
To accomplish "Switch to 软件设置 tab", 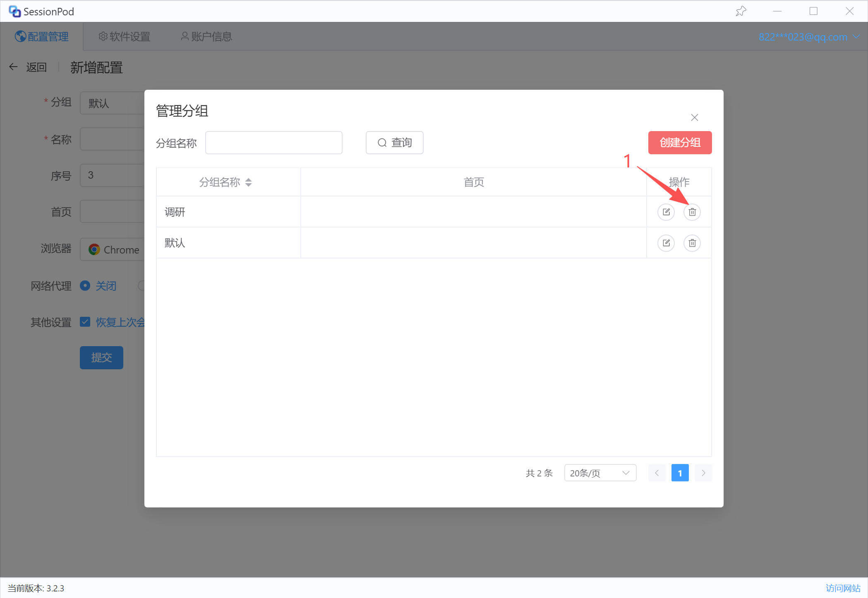I will (x=124, y=37).
